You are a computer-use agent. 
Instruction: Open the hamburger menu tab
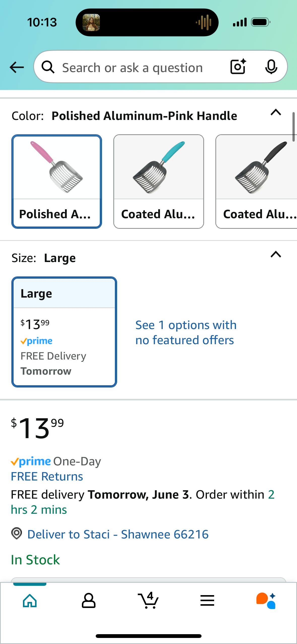click(207, 600)
